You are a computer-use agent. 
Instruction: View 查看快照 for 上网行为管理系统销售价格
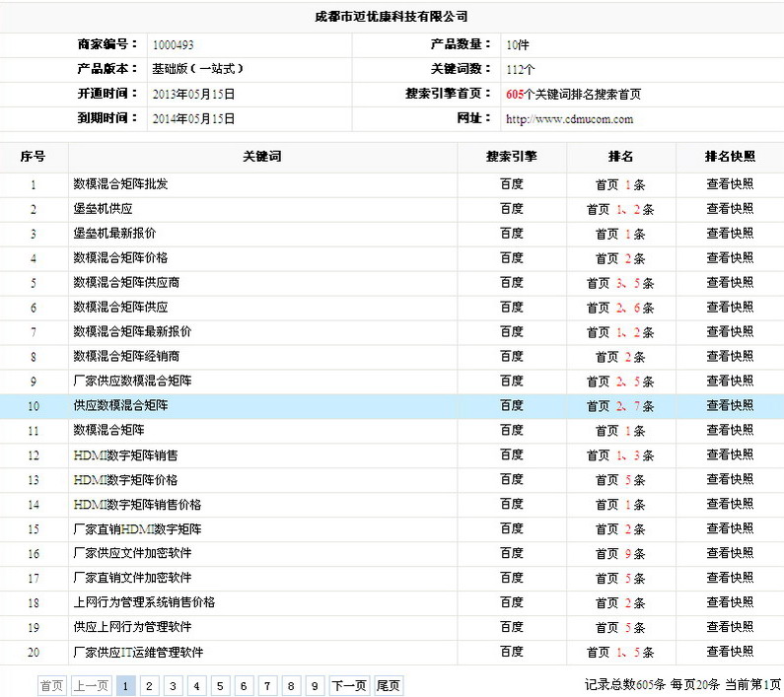point(730,602)
